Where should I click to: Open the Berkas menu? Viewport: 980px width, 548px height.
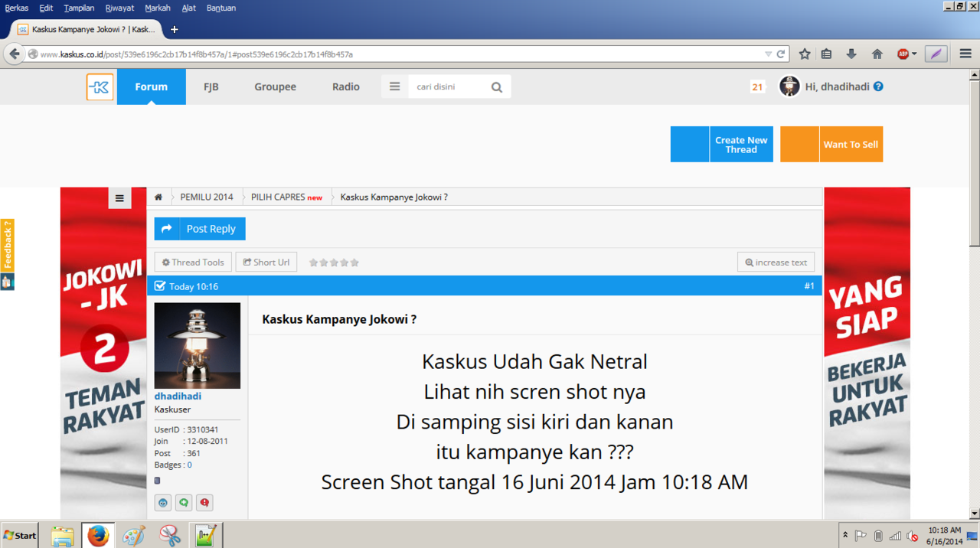[x=17, y=8]
